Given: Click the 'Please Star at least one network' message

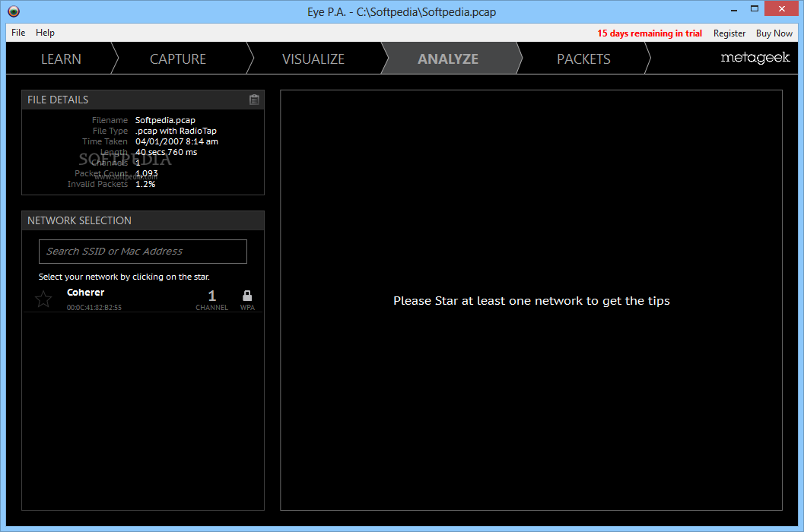Looking at the screenshot, I should tap(531, 301).
